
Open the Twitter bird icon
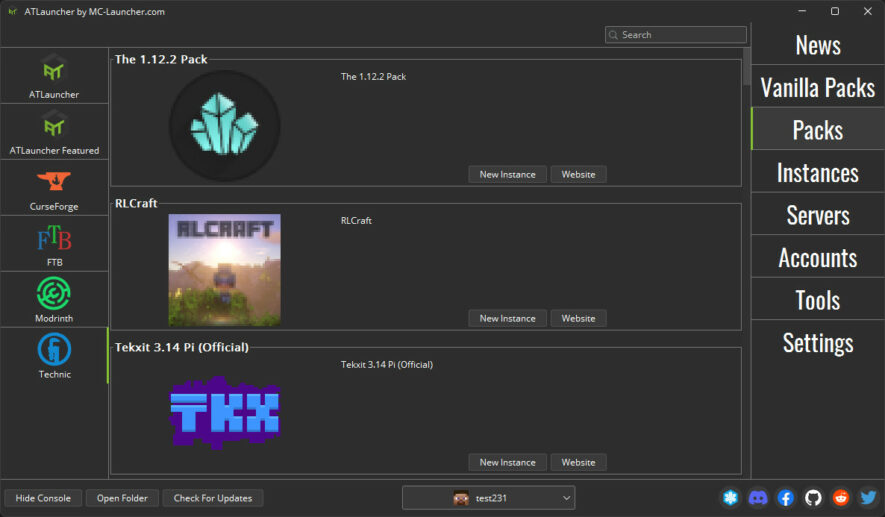click(x=868, y=498)
